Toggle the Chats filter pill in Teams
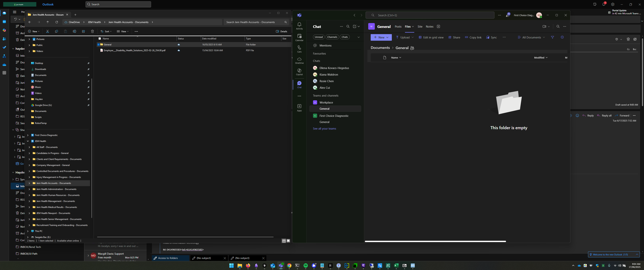The height and width of the screenshot is (270, 644). tap(345, 37)
